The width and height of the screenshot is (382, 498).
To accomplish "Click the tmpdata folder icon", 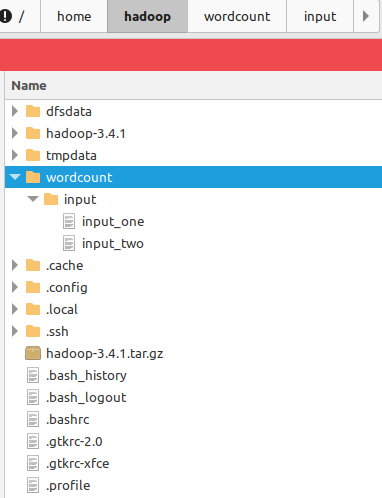I will pos(33,155).
